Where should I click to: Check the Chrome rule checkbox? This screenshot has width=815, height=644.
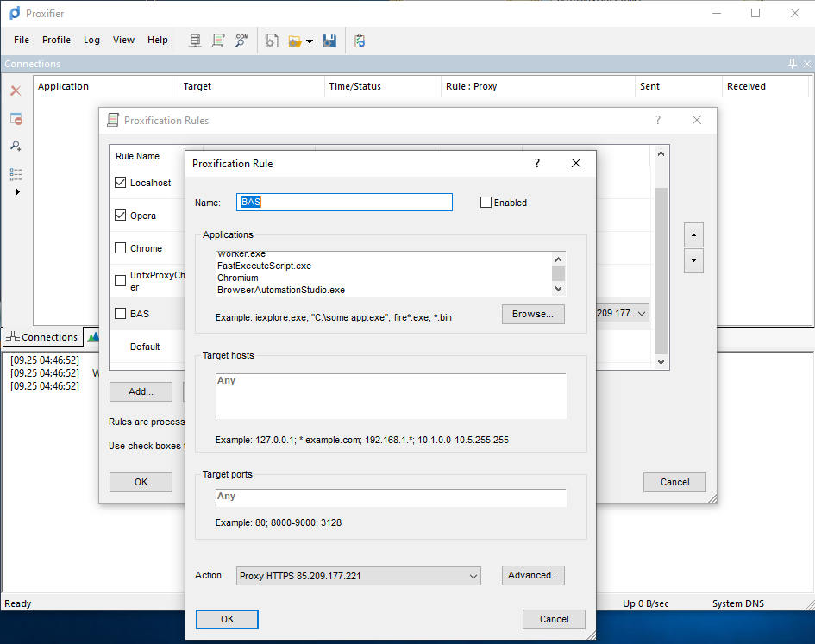[x=120, y=248]
